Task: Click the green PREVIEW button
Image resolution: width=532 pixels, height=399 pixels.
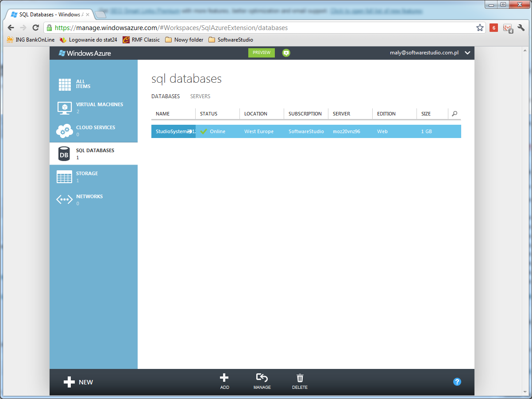Action: [262, 53]
